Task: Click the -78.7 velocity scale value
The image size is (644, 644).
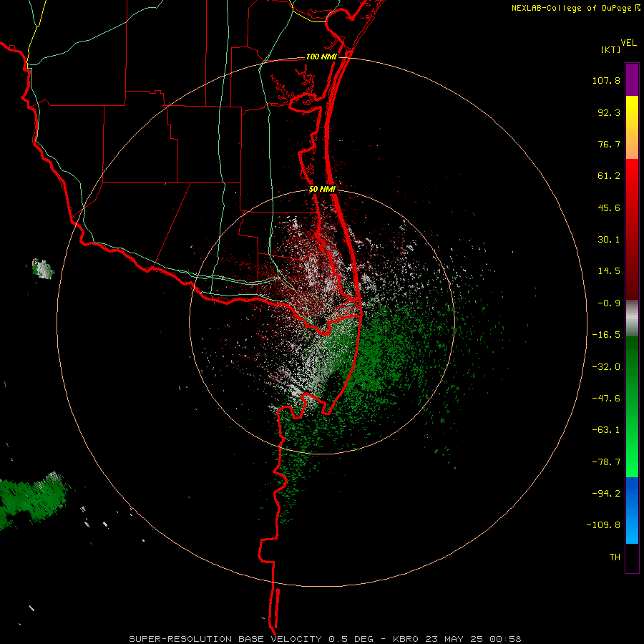Action: (606, 462)
